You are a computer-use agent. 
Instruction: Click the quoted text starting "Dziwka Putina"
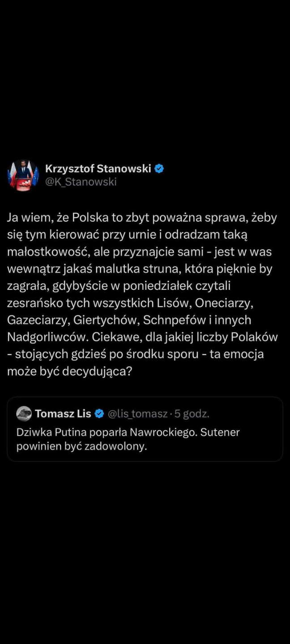point(128,432)
